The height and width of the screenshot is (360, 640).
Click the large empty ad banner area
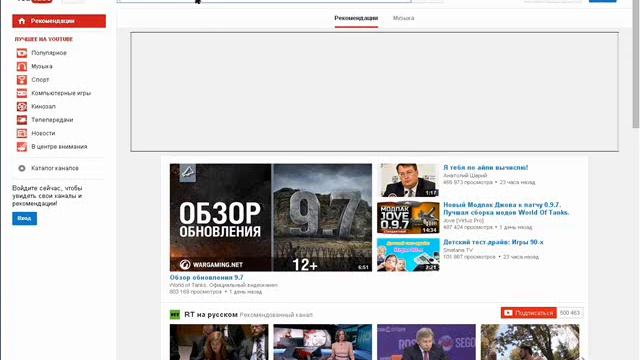tap(374, 92)
